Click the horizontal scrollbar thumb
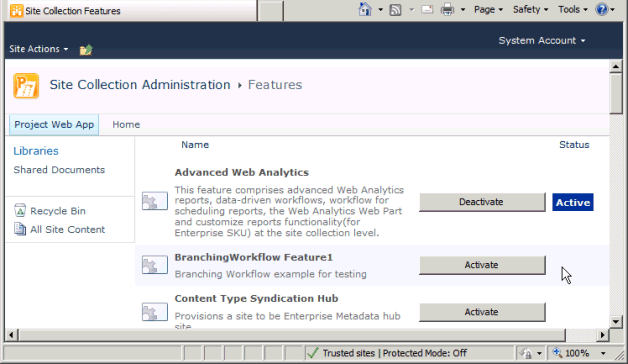This screenshot has height=364, width=628. (x=292, y=335)
